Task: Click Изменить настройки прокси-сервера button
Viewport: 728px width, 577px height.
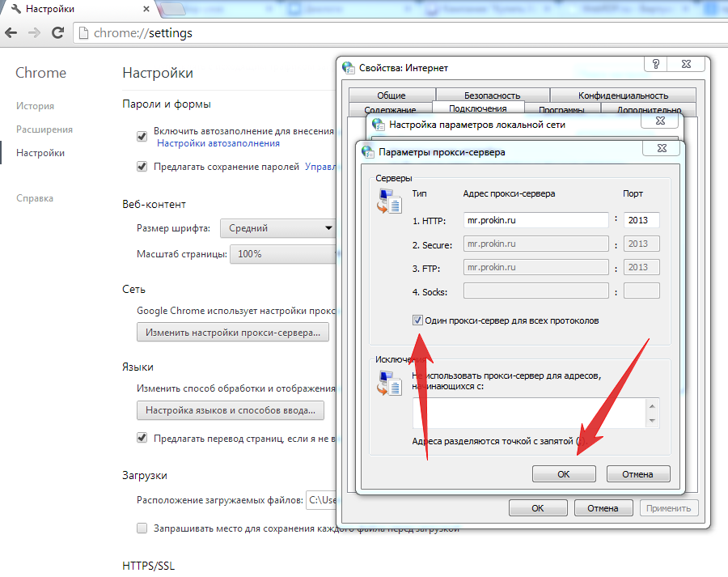Action: (x=233, y=333)
